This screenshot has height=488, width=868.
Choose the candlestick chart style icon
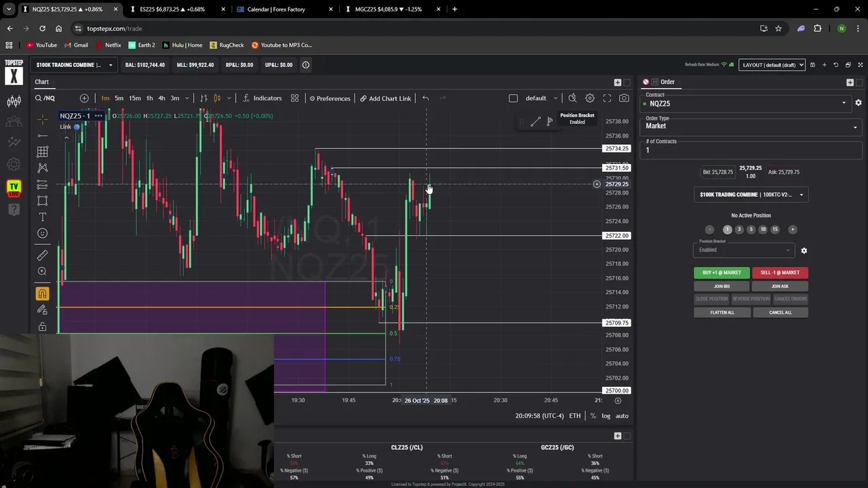217,98
